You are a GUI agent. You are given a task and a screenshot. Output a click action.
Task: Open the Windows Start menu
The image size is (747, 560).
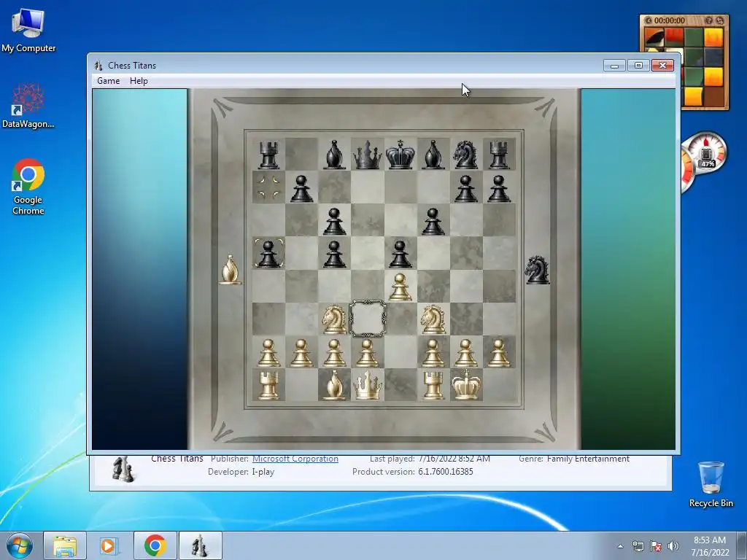click(x=20, y=545)
